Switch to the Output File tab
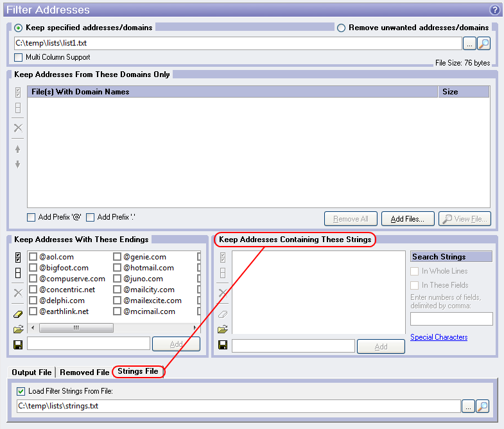 tap(31, 372)
